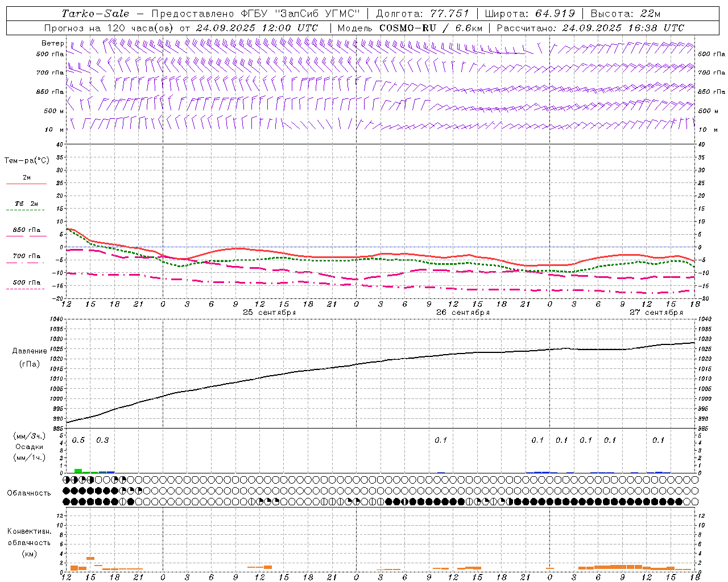Click the Широта: 64.919 header value
Viewport: 728px width, 582px height.
pos(530,14)
